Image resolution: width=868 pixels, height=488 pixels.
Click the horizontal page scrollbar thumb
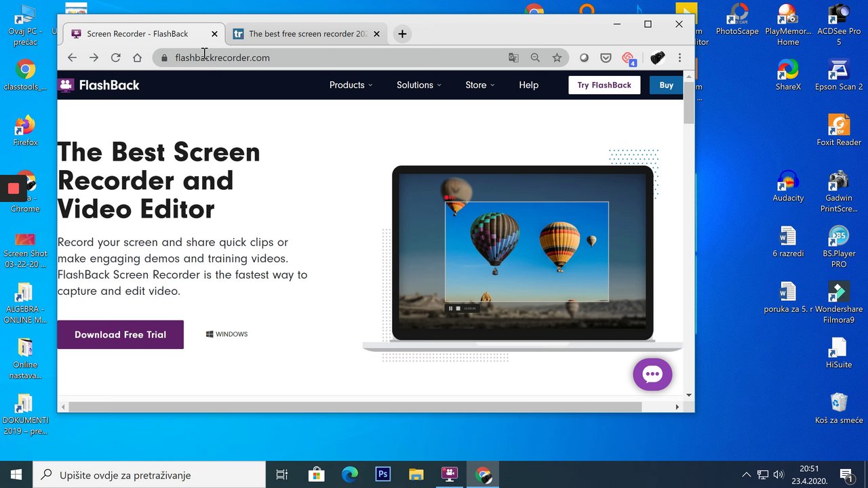pyautogui.click(x=355, y=407)
